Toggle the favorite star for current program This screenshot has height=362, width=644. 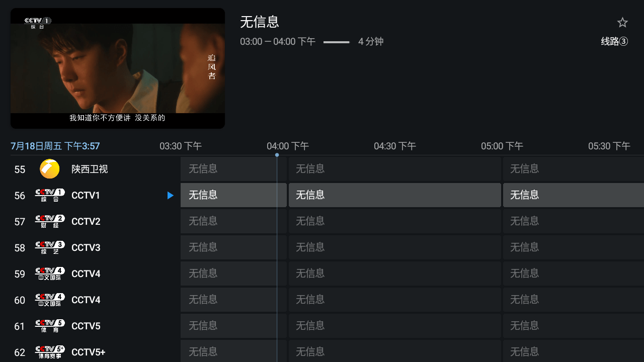622,22
